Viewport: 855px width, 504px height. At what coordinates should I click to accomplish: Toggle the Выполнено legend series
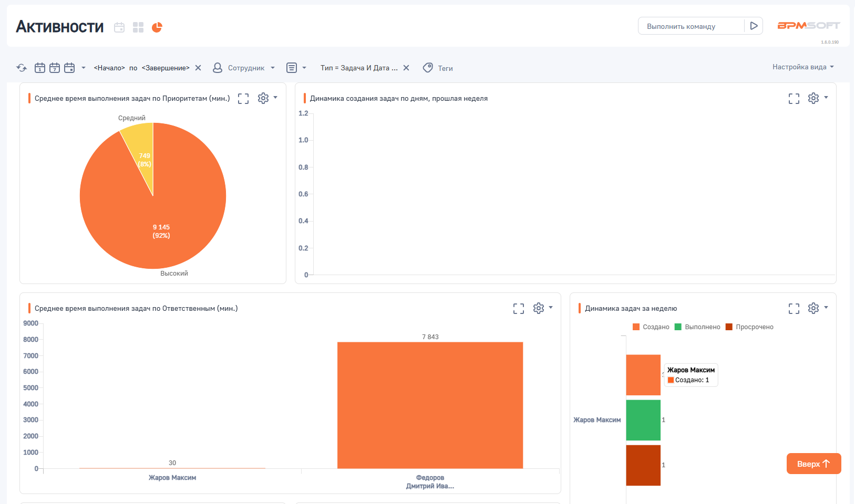click(x=697, y=327)
